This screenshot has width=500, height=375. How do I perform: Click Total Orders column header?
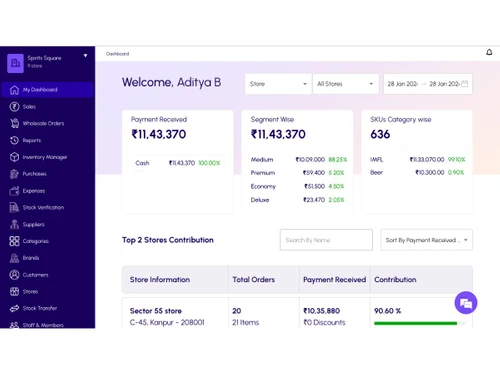254,280
